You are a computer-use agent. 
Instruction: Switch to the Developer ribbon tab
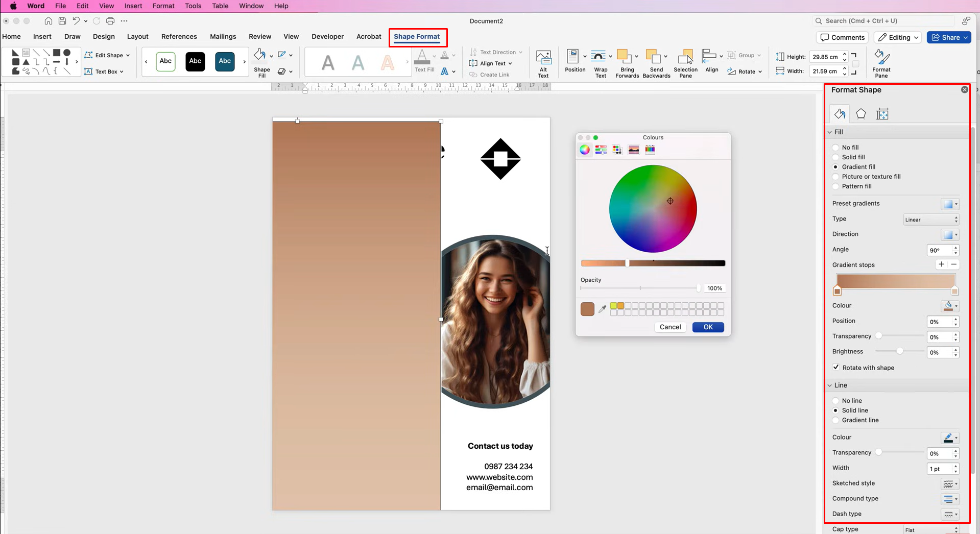point(327,36)
